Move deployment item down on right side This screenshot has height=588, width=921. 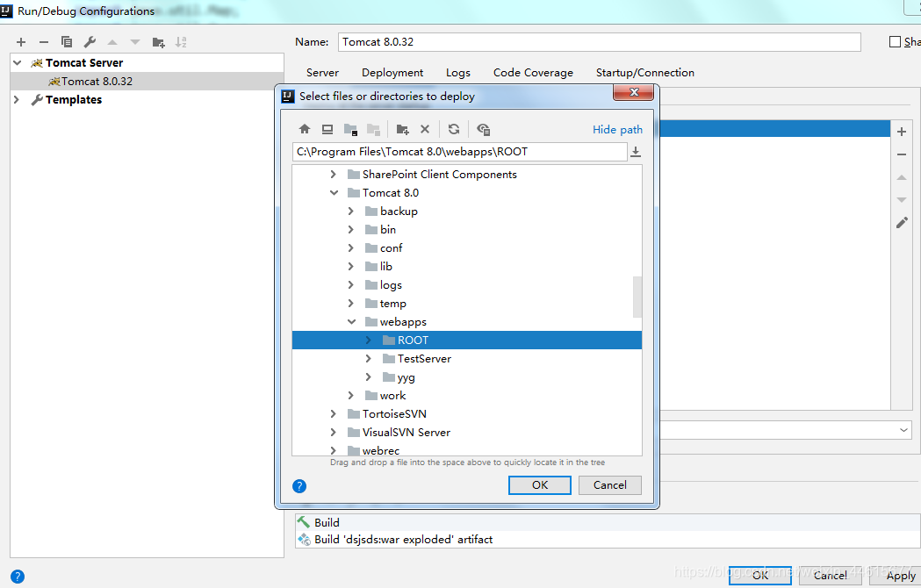tap(902, 200)
